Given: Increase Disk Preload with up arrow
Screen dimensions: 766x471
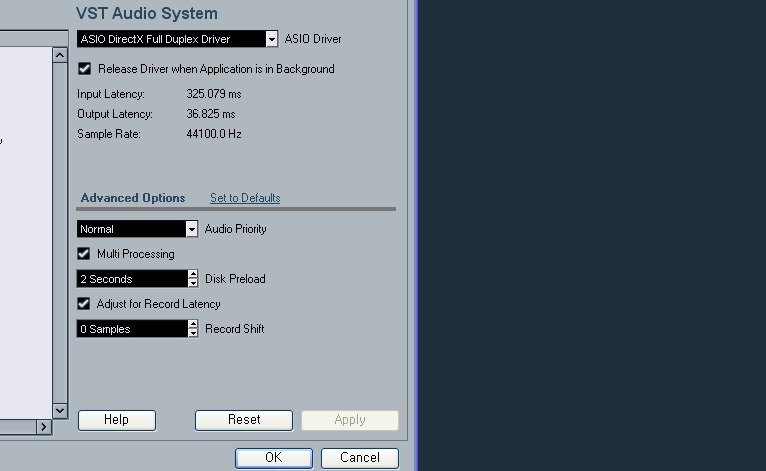Looking at the screenshot, I should [x=193, y=275].
